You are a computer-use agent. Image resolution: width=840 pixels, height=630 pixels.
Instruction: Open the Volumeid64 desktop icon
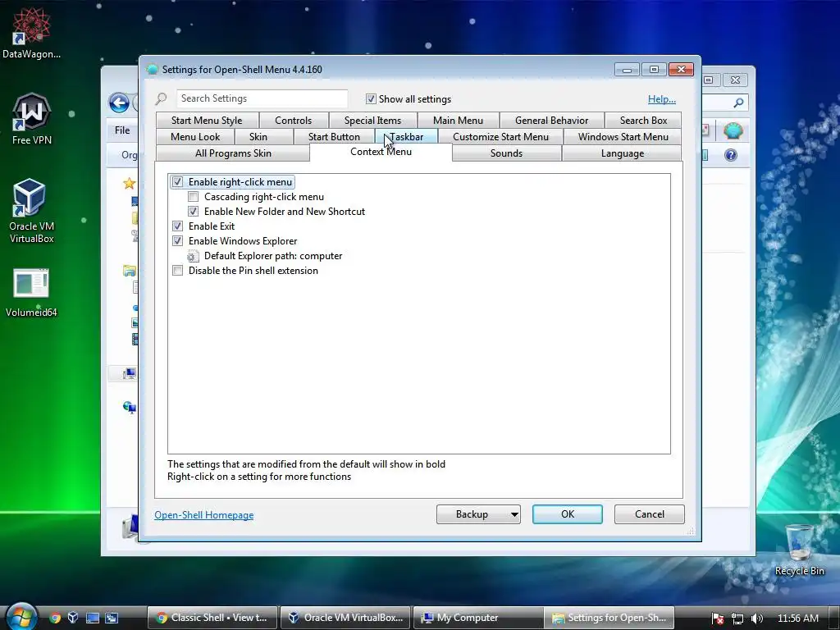[31, 293]
